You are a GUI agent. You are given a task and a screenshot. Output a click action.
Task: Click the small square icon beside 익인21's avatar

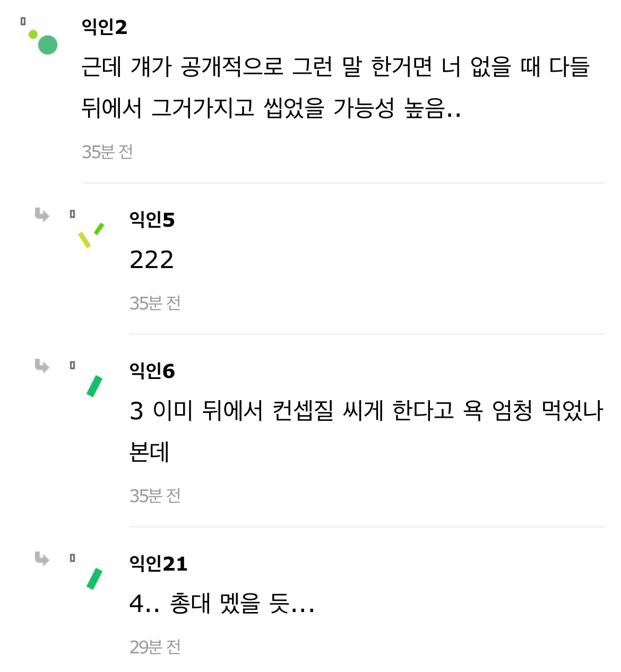pyautogui.click(x=72, y=558)
